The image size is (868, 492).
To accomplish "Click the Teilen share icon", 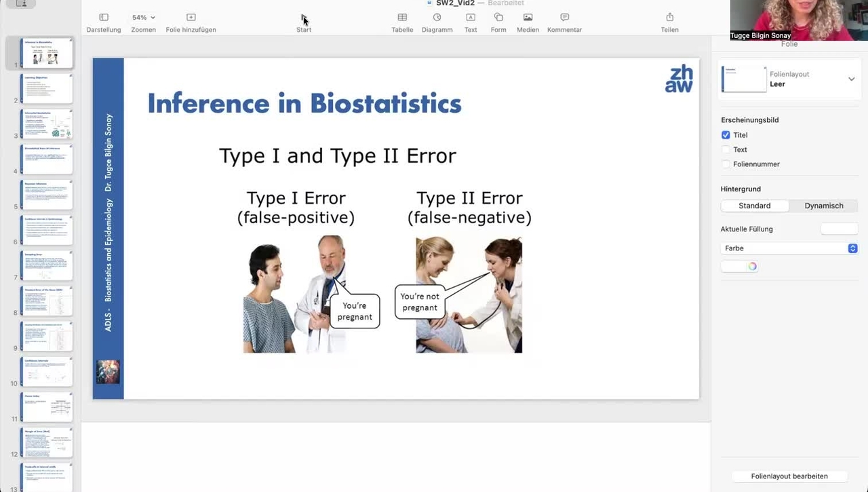I will (x=669, y=18).
